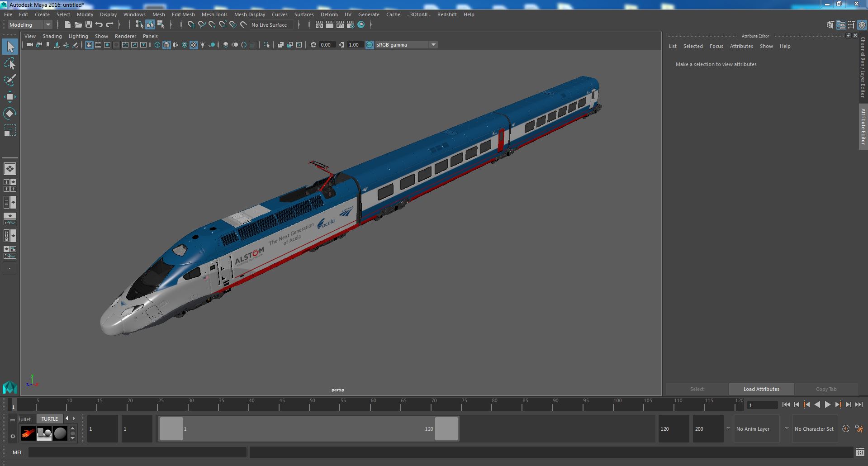868x466 pixels.
Task: Toggle the viewport grid display
Action: click(89, 45)
